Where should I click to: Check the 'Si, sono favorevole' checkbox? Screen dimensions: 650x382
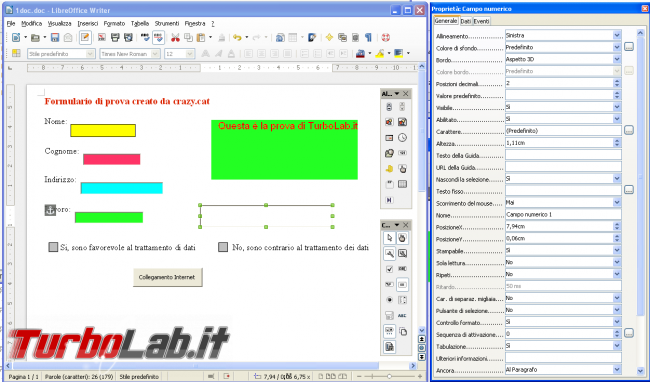[x=53, y=247]
